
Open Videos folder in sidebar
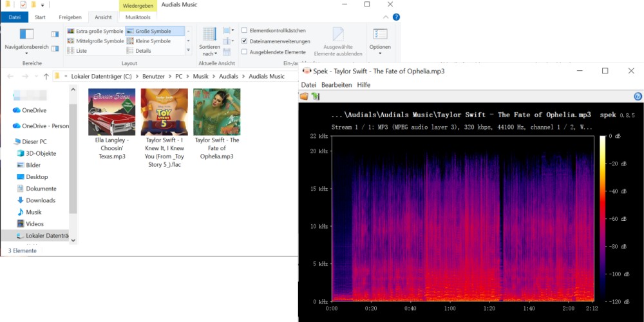30,224
